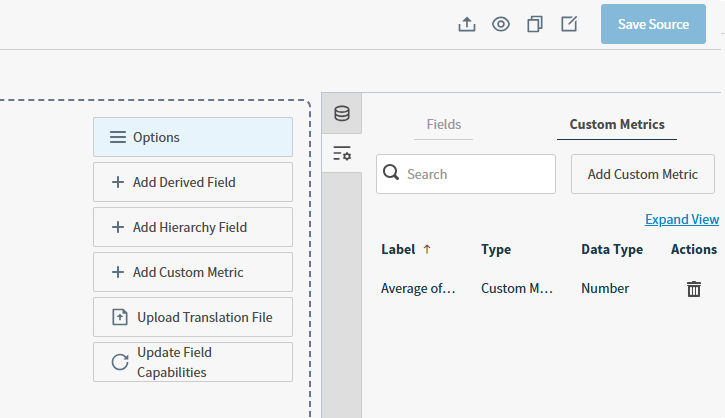Click the eye preview icon
The image size is (725, 418).
(x=501, y=24)
